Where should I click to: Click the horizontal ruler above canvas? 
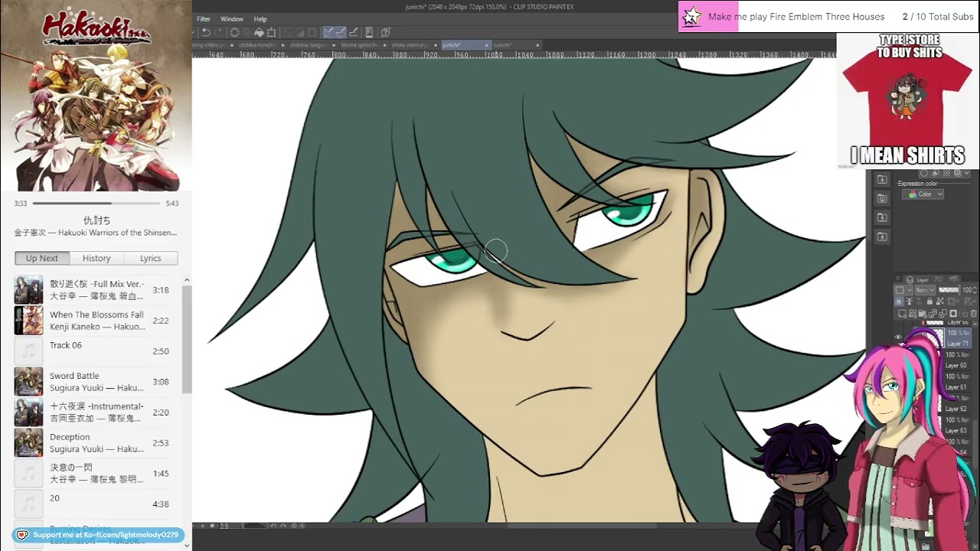point(514,55)
